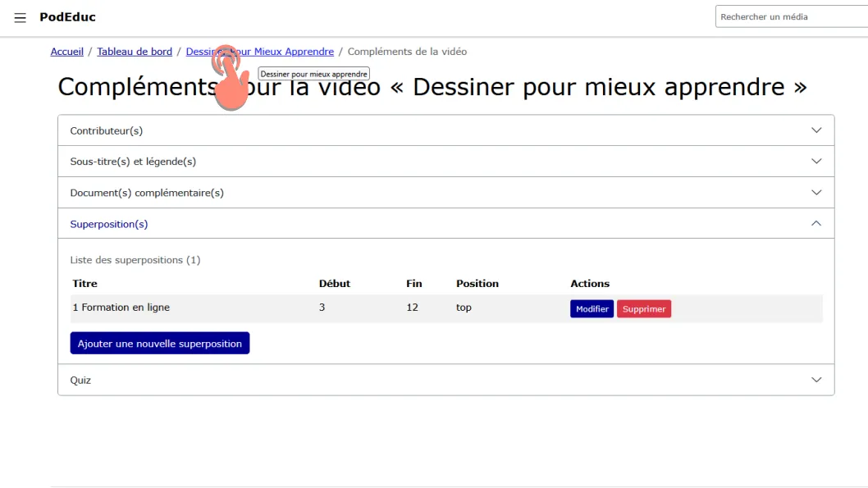This screenshot has height=488, width=868.
Task: Focus the Rechercher un média search box
Action: click(792, 16)
